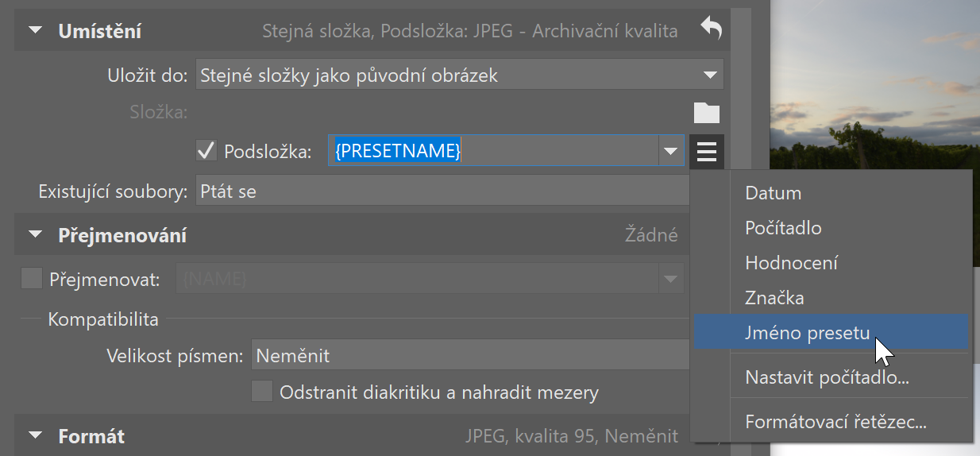The width and height of the screenshot is (980, 456).
Task: Choose Hodnocení from the popup menu
Action: pos(831,263)
